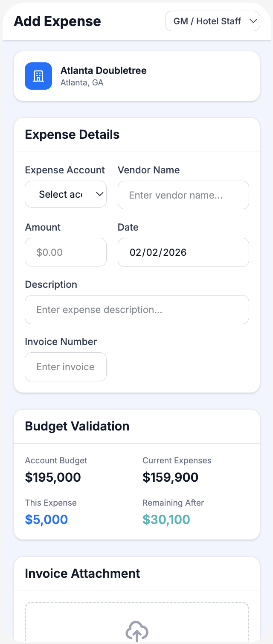Click the Budget Validation section header

(x=77, y=426)
